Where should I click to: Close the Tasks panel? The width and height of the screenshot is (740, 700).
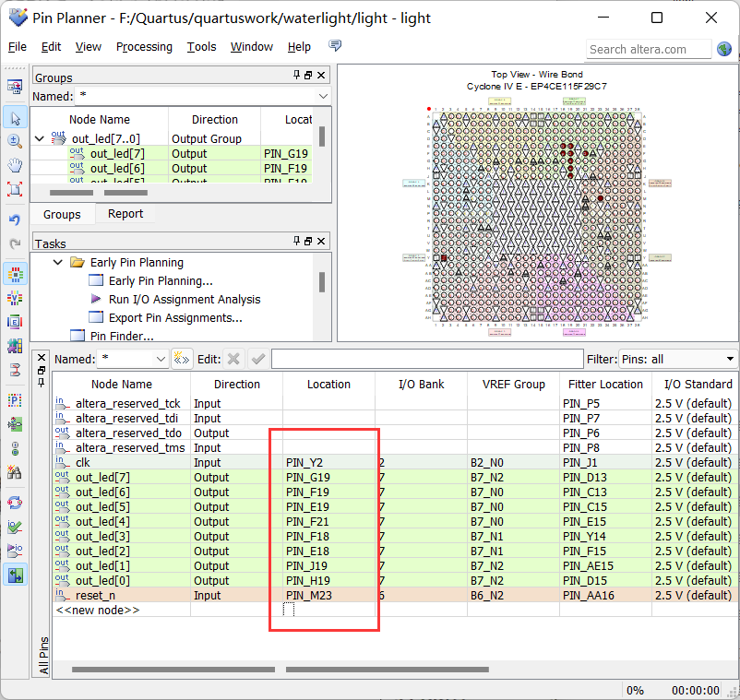click(x=321, y=242)
